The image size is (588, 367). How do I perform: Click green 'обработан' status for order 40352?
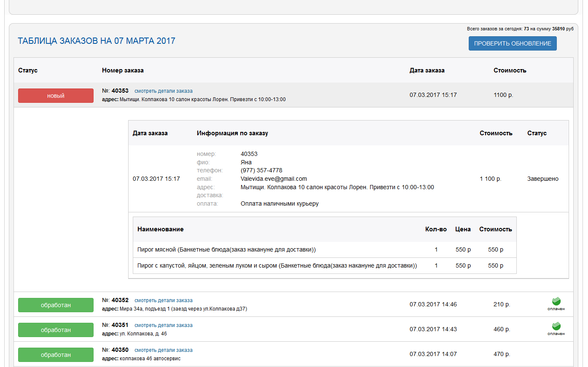56,305
